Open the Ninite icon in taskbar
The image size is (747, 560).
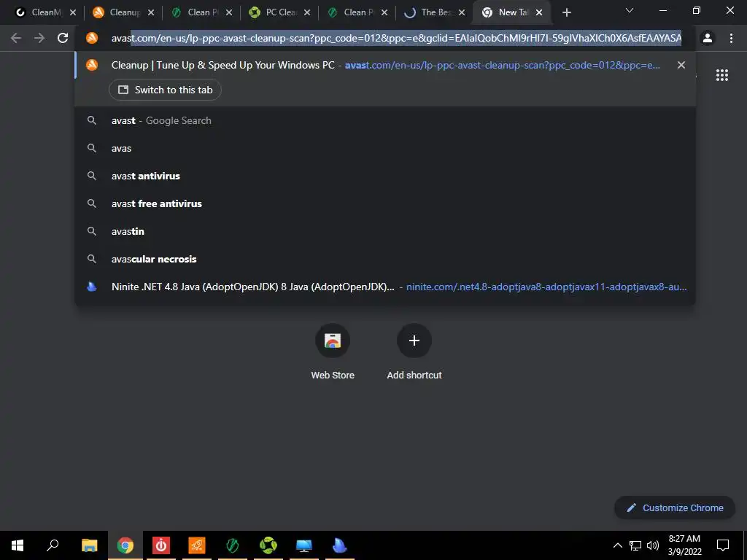[x=340, y=545]
